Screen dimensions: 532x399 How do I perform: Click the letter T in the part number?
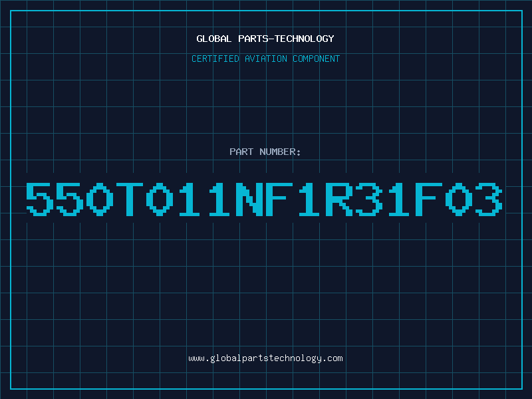(130, 199)
